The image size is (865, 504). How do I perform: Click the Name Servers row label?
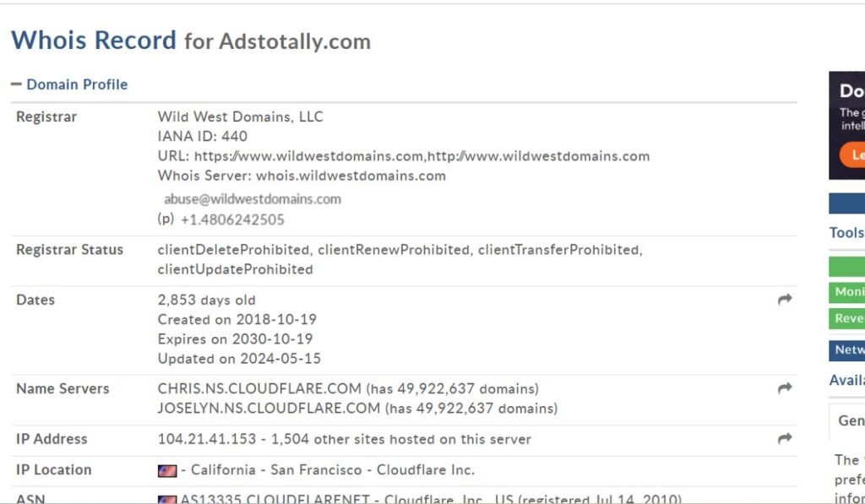(63, 388)
